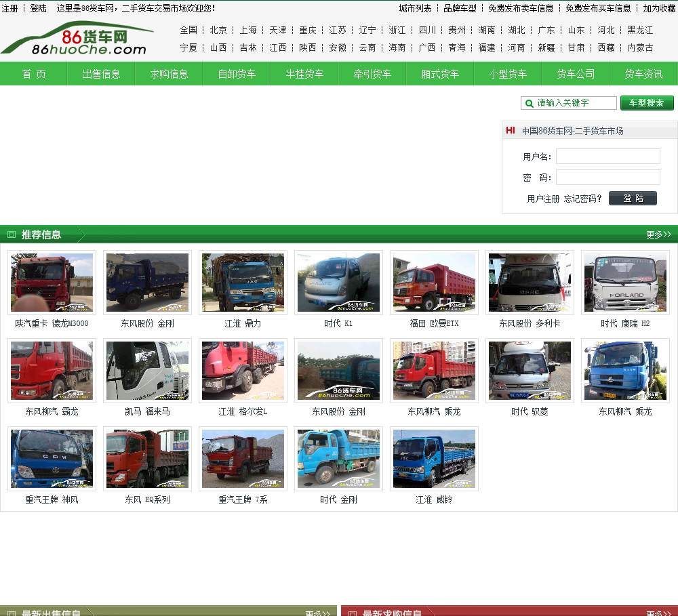This screenshot has height=616, width=678.
Task: Select the 福建 region link
Action: (487, 47)
